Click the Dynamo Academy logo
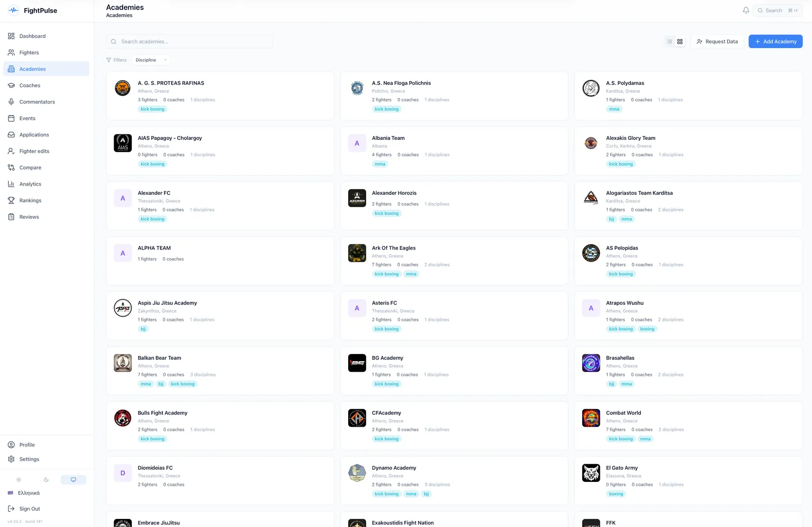This screenshot has height=527, width=812. click(357, 473)
